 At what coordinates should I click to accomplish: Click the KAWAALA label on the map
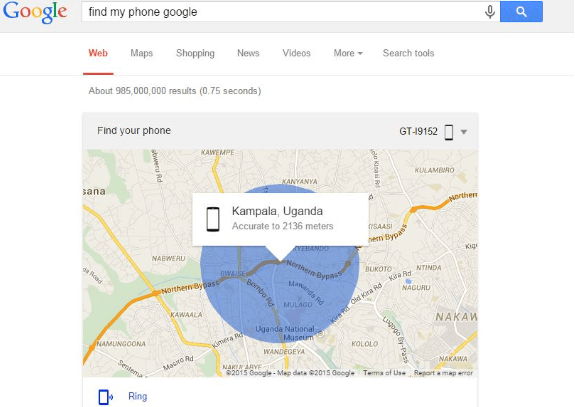[x=186, y=315]
